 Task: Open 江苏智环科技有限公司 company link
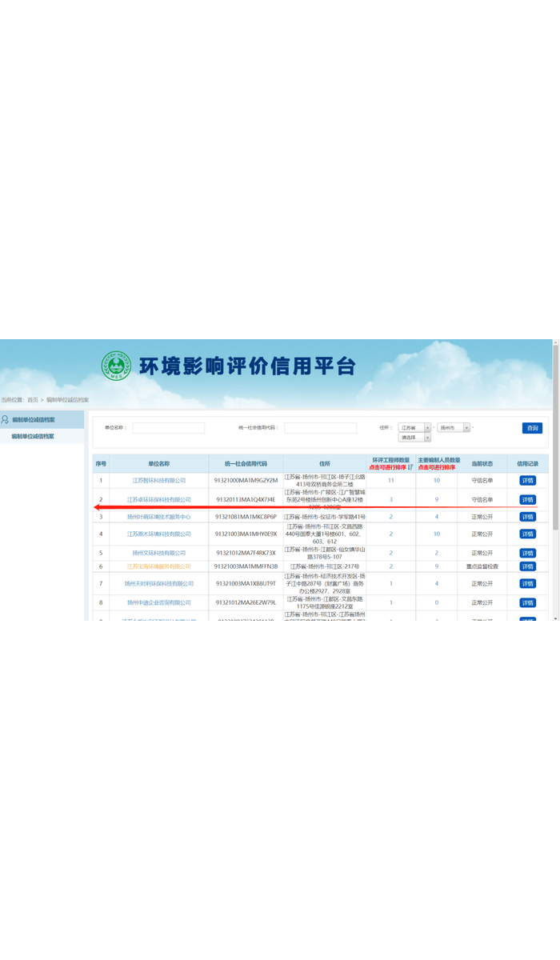[x=158, y=480]
